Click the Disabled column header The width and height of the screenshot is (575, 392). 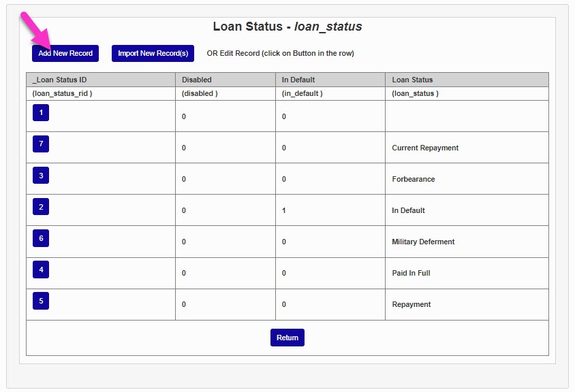(x=197, y=80)
